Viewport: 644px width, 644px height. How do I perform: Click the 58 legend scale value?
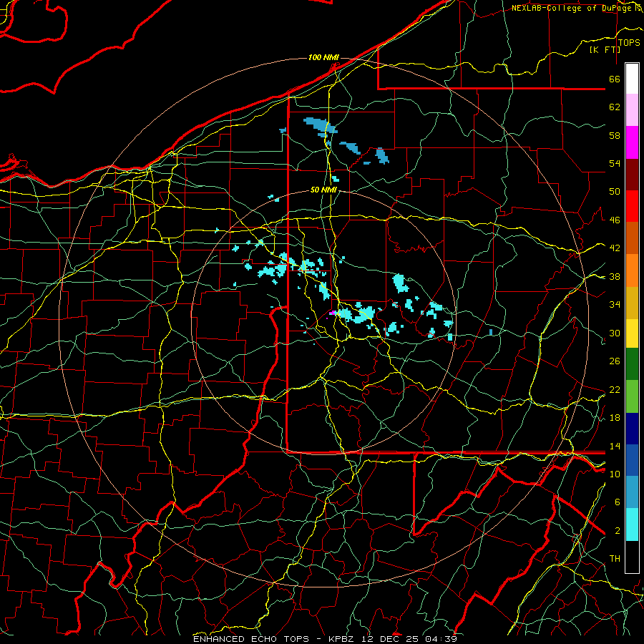pos(615,135)
